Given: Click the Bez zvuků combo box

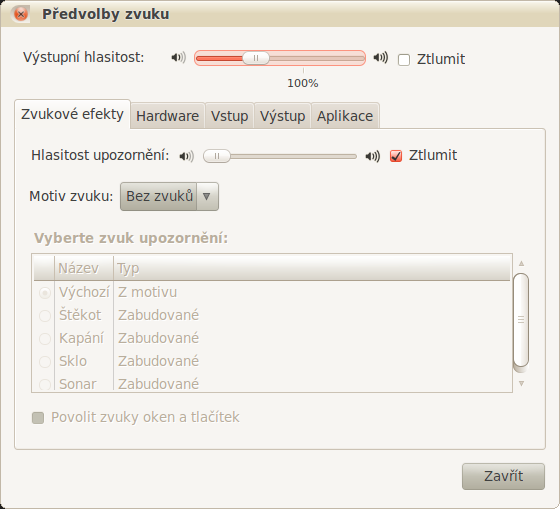Looking at the screenshot, I should (x=169, y=196).
